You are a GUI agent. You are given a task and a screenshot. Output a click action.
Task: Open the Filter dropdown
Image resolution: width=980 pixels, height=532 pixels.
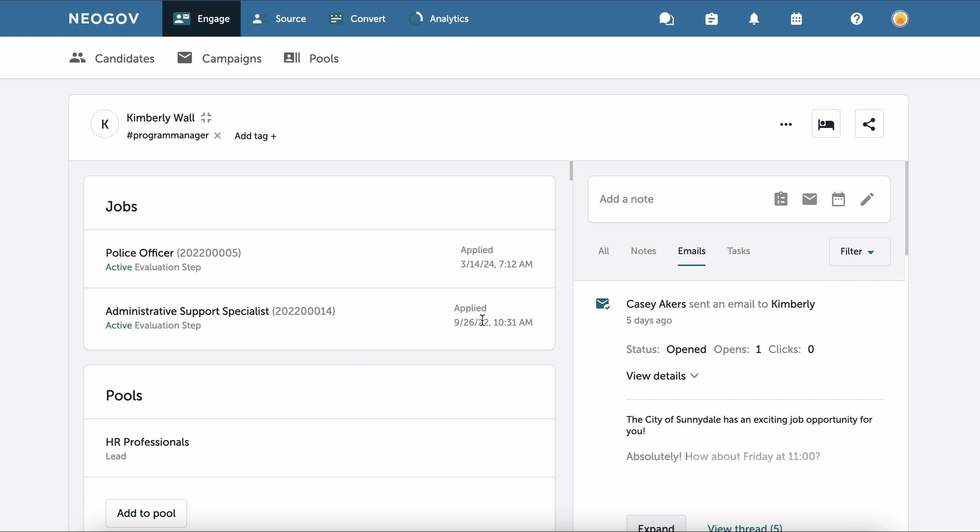pos(860,252)
